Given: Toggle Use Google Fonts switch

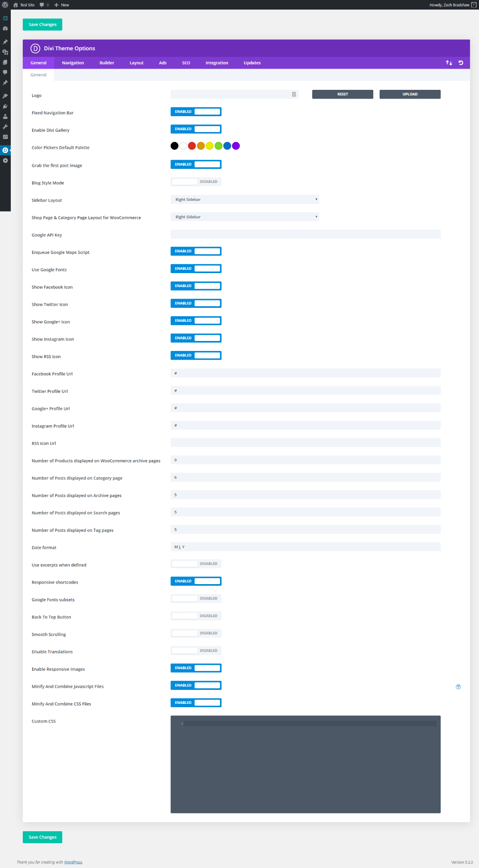Looking at the screenshot, I should click(196, 268).
